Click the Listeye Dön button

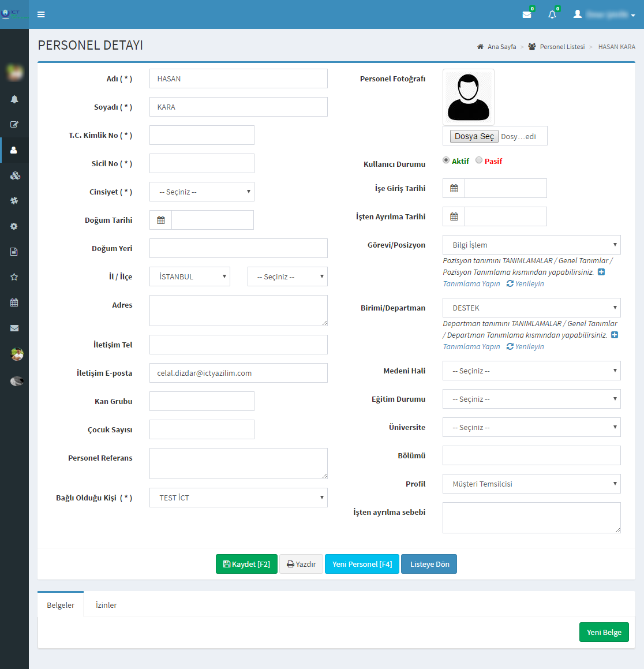click(x=429, y=564)
